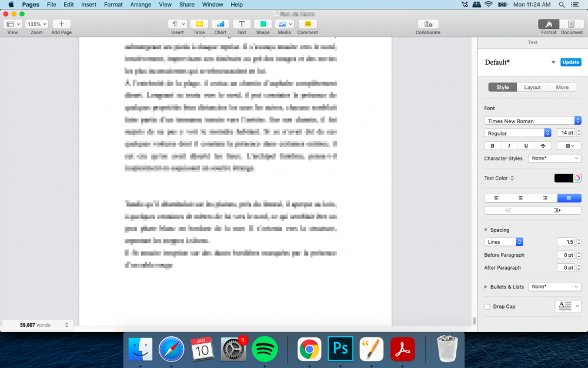
Task: Click the Add Page toolbar icon
Action: (61, 24)
